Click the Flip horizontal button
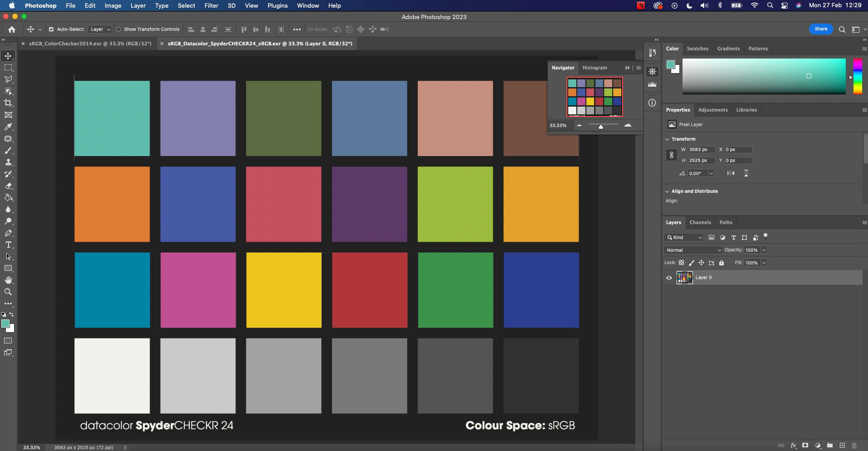Screen dimensions: 868x451 tap(731, 173)
